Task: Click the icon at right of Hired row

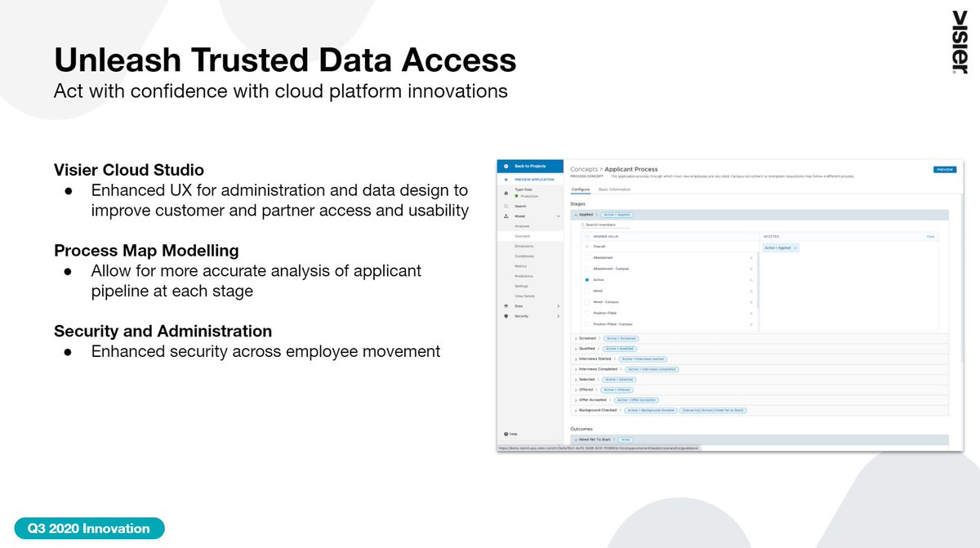Action: tap(751, 292)
